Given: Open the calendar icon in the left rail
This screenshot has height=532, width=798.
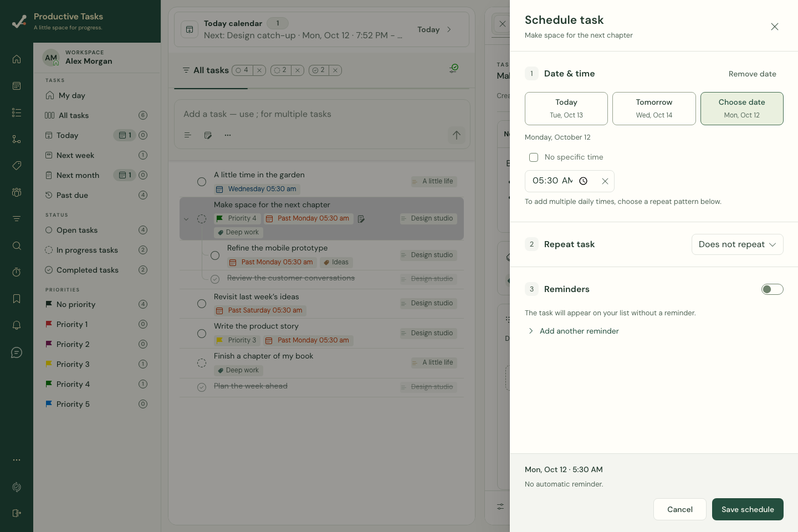Looking at the screenshot, I should [17, 86].
